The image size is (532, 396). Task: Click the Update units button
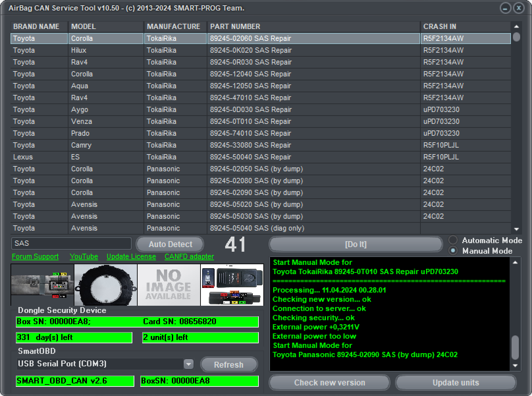pos(456,382)
